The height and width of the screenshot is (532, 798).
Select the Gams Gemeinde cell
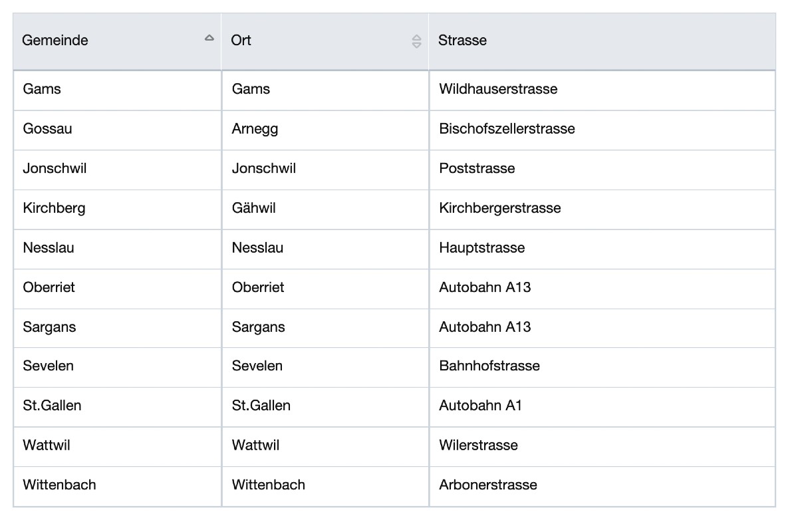[42, 89]
